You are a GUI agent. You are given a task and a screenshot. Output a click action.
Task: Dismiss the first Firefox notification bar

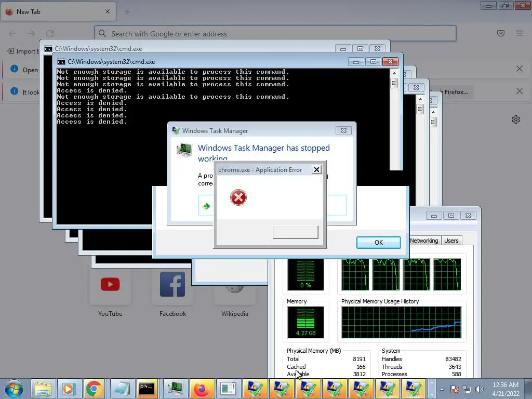coord(519,69)
